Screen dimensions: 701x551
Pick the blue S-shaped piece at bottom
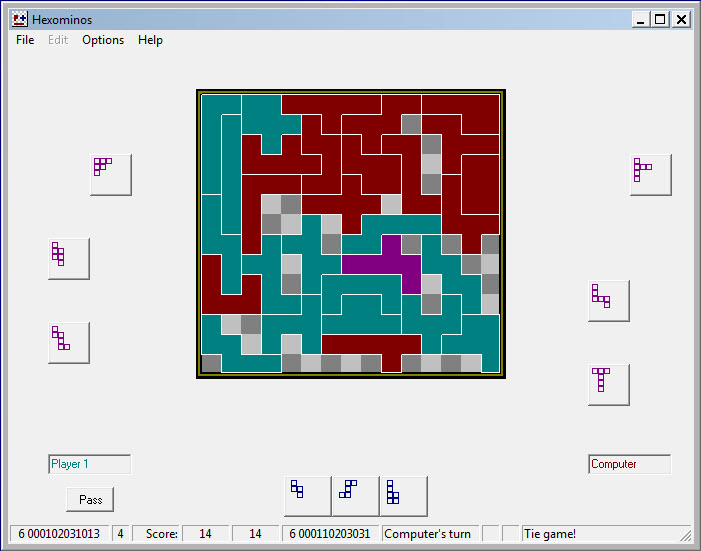[x=355, y=495]
